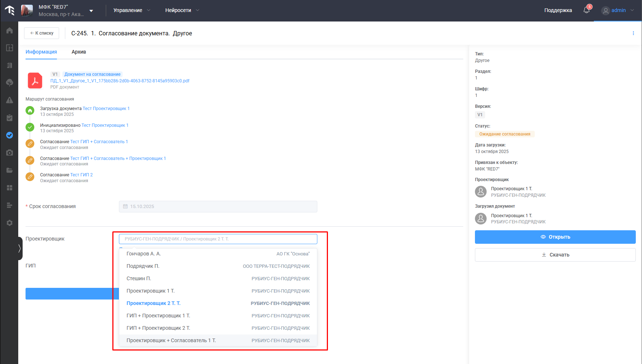
Task: Click the К списку back button
Action: coord(42,33)
